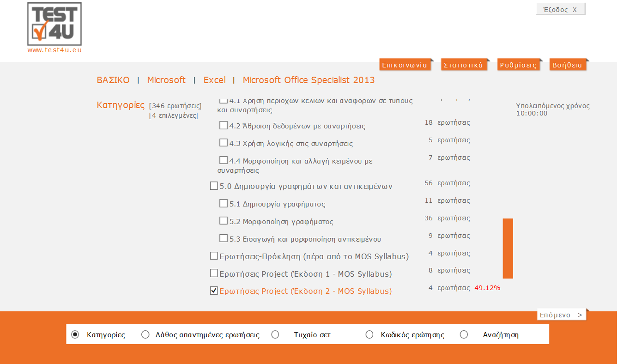Click the Microsoft breadcrumb
617x364 pixels.
(x=166, y=80)
